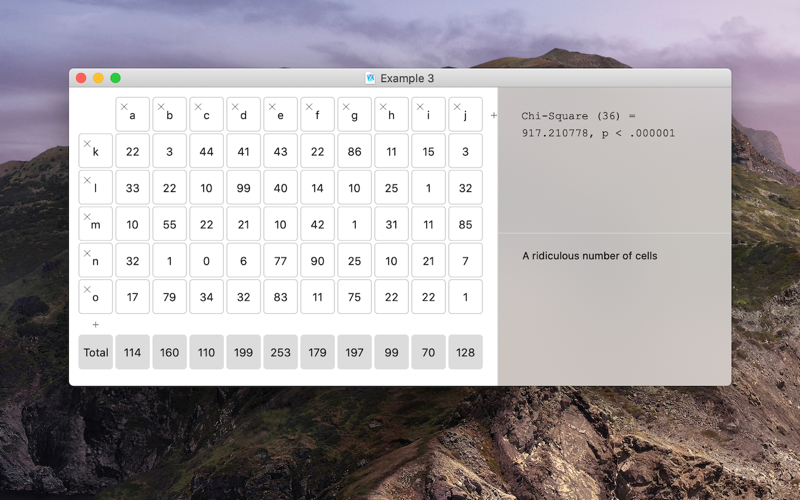Image resolution: width=800 pixels, height=500 pixels.
Task: Click the document icon beside Example 3 title
Action: 370,78
